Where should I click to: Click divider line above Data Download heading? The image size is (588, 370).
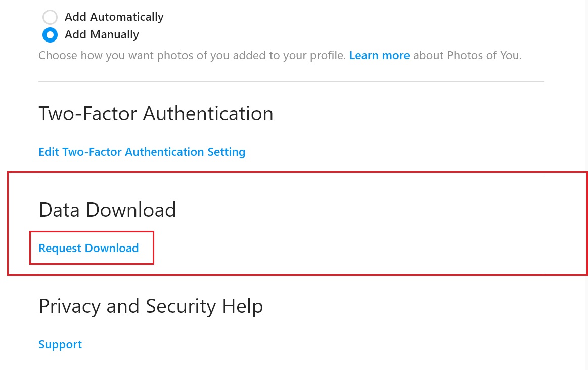(x=291, y=178)
